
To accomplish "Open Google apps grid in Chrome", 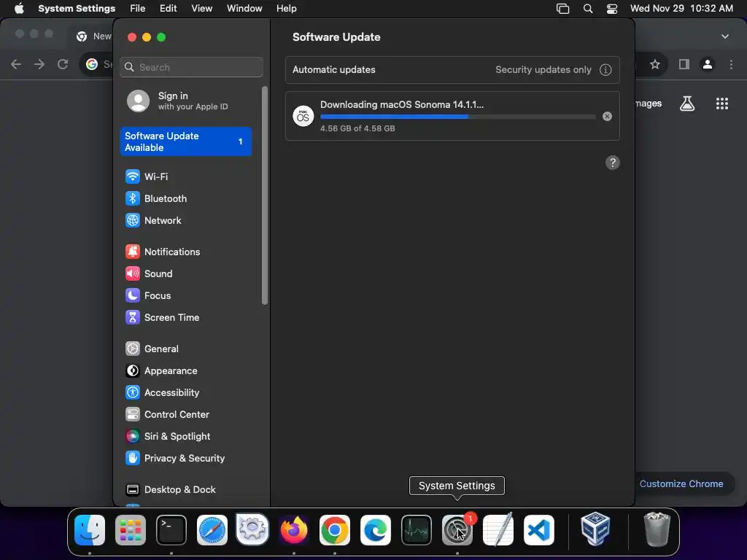I will (x=722, y=104).
